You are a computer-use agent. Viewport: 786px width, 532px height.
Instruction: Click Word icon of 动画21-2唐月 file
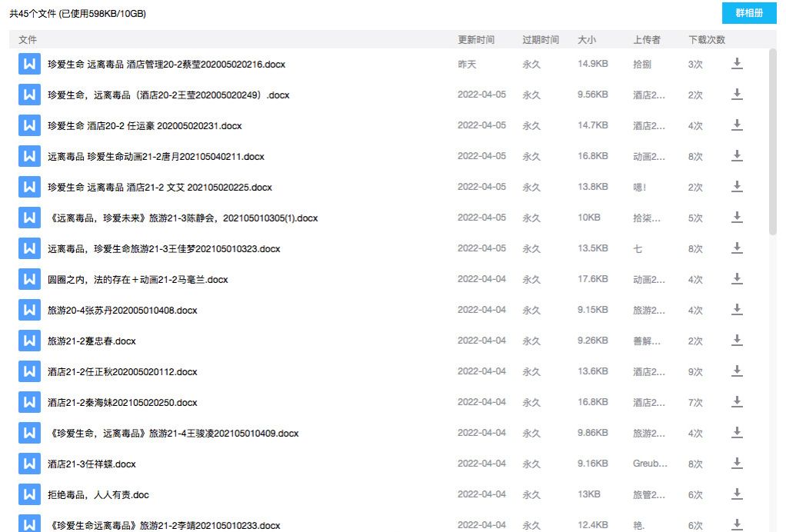pos(29,156)
